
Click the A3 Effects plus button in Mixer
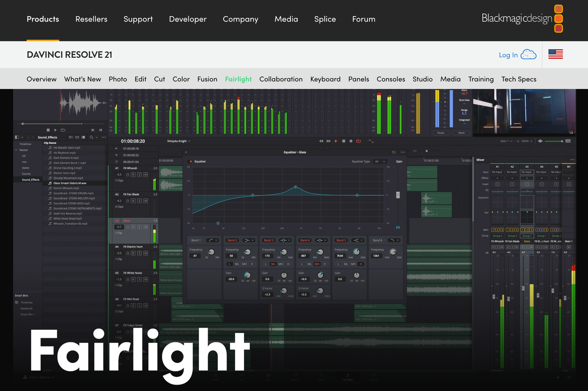(527, 178)
